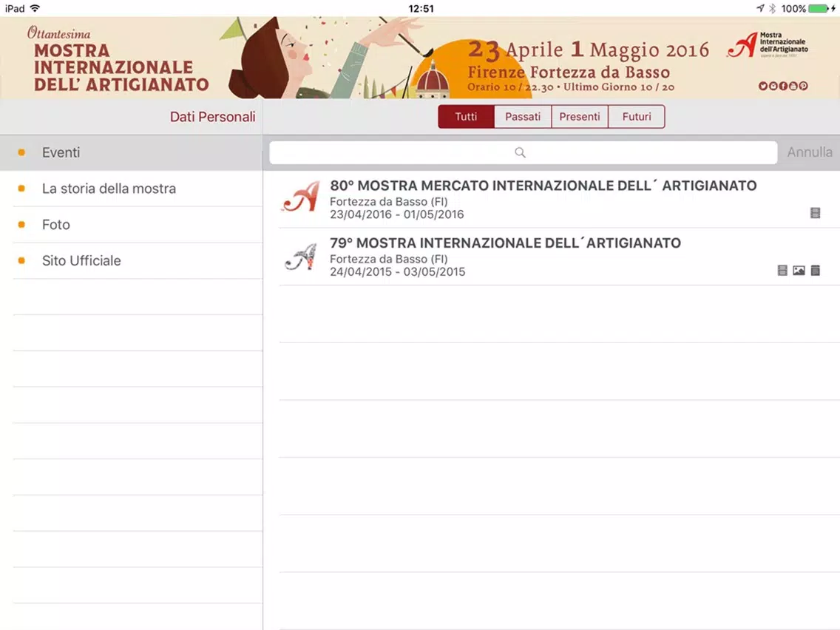The width and height of the screenshot is (840, 630).
Task: Switch to the Presenti filter tab
Action: click(x=580, y=117)
